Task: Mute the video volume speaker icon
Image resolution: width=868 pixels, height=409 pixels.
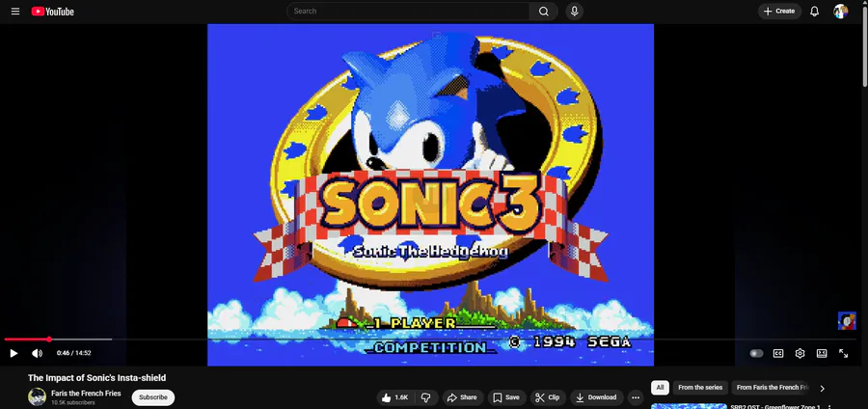Action: [x=37, y=353]
